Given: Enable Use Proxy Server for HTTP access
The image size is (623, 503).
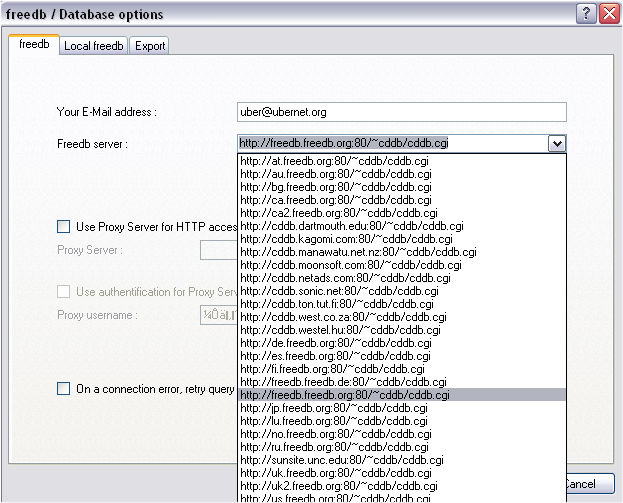Looking at the screenshot, I should pyautogui.click(x=64, y=227).
